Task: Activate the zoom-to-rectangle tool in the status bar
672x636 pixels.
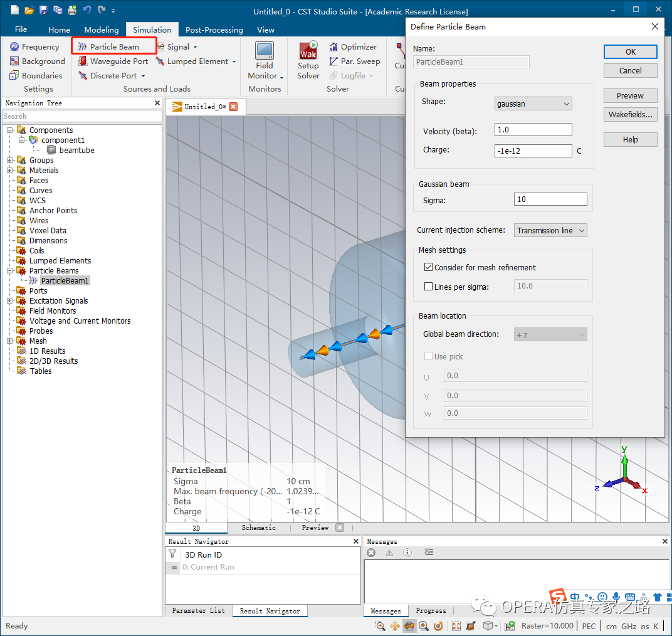Action: pos(380,626)
